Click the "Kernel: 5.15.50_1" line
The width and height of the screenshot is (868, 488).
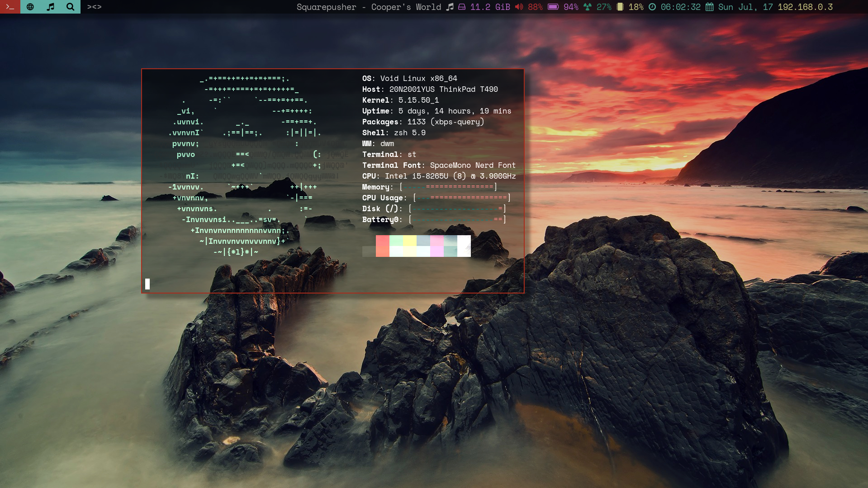(x=401, y=100)
